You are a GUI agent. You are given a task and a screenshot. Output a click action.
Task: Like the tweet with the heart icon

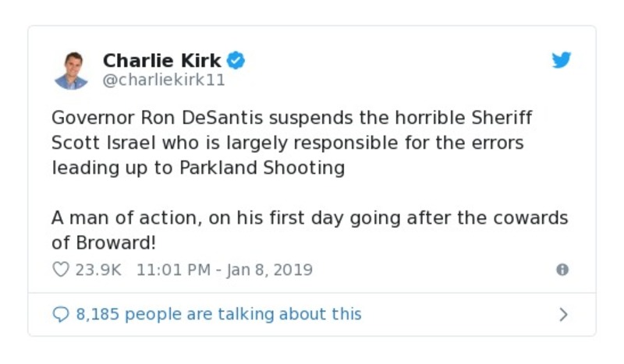(x=60, y=270)
